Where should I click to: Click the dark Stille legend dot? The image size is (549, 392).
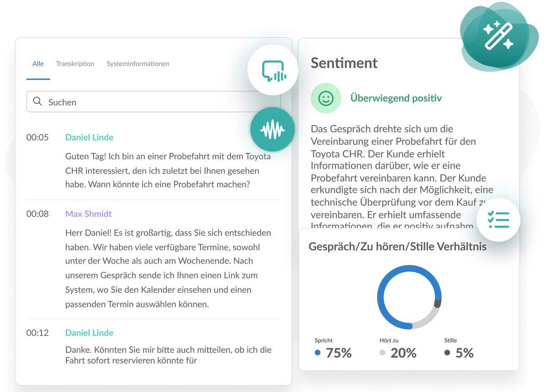447,353
